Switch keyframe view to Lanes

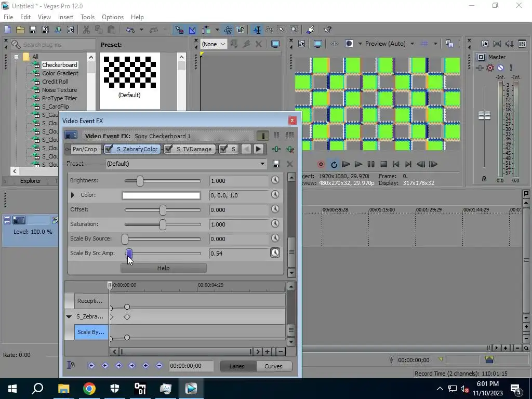pos(237,366)
